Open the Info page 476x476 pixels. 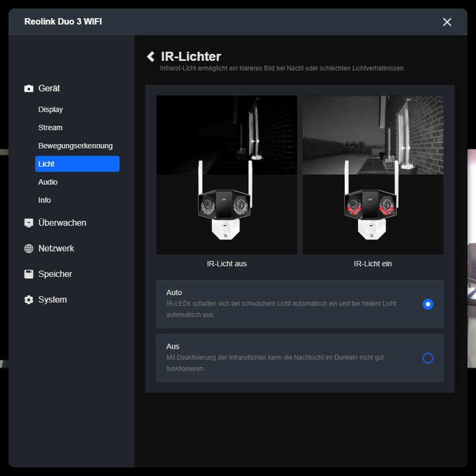tap(44, 200)
